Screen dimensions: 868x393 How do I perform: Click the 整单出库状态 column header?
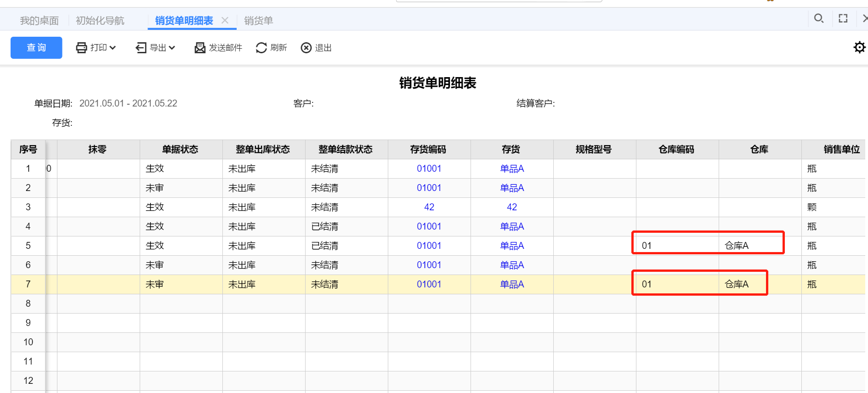263,149
